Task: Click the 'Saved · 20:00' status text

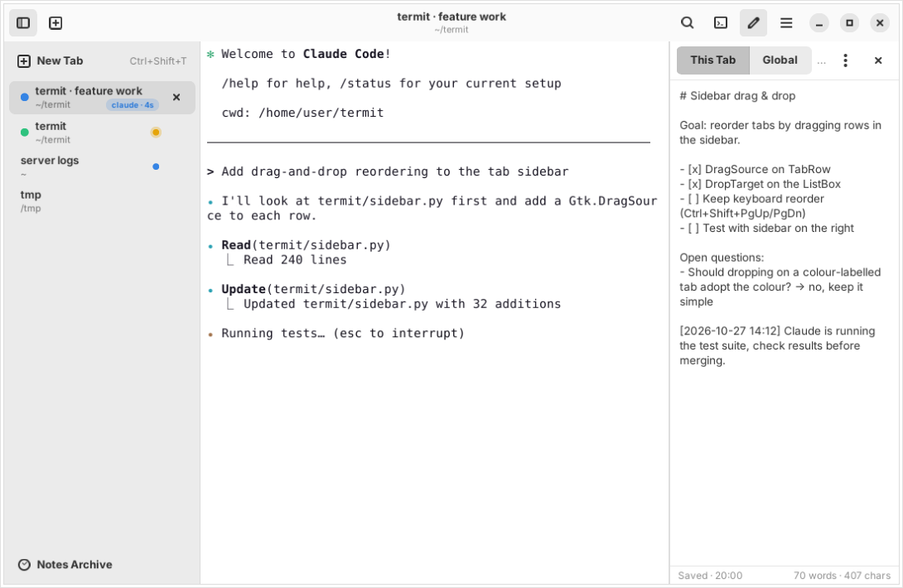Action: click(x=710, y=576)
